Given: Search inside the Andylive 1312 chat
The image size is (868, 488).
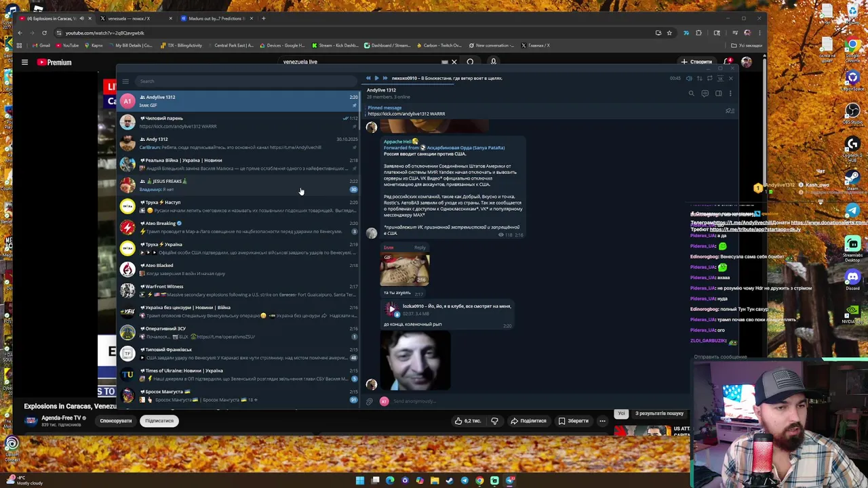Looking at the screenshot, I should coord(691,94).
